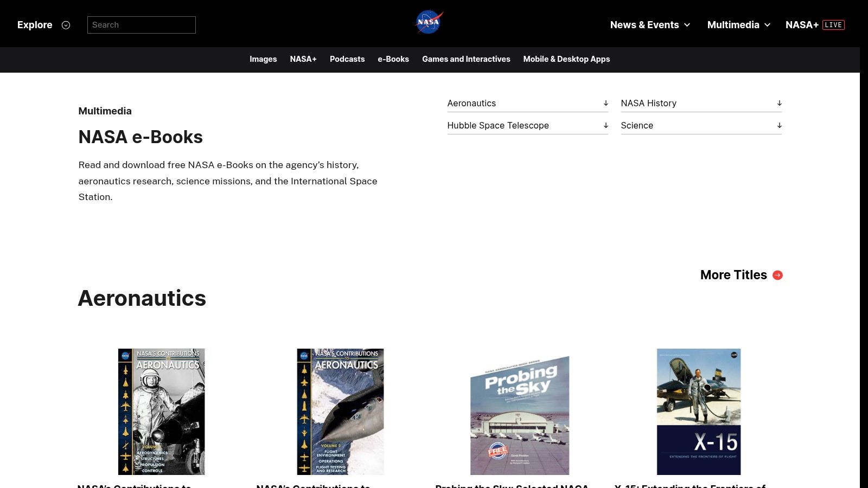This screenshot has height=488, width=868.
Task: Open the Probing the Sky book cover
Action: click(x=520, y=415)
